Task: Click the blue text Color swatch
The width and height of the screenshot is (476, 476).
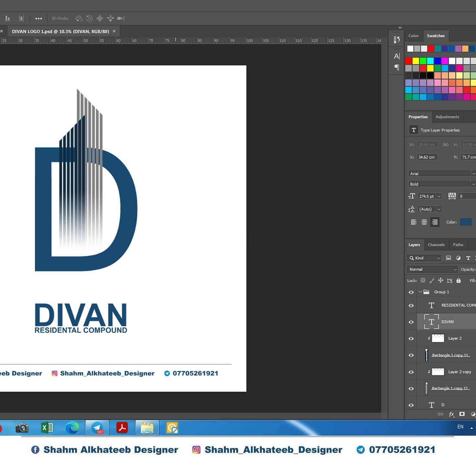Action: (465, 222)
